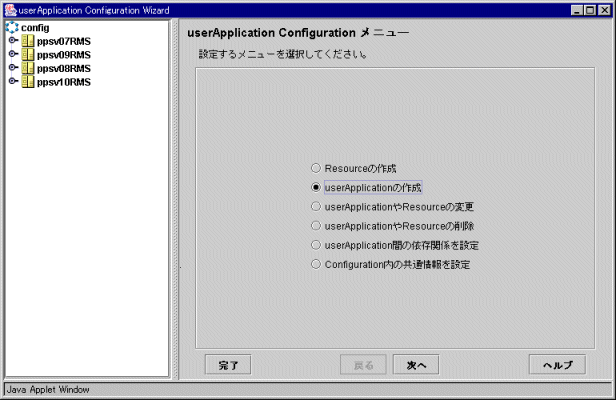Select userApplication間の依存関係を設定 option
The height and width of the screenshot is (400, 616).
click(316, 245)
